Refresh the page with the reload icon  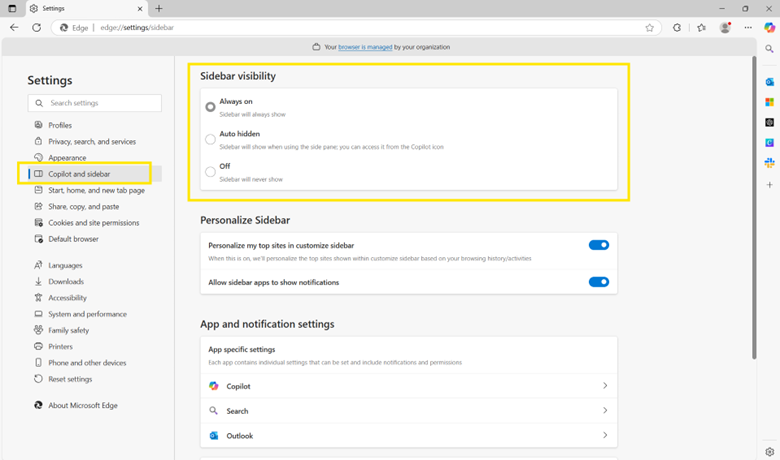pyautogui.click(x=37, y=28)
